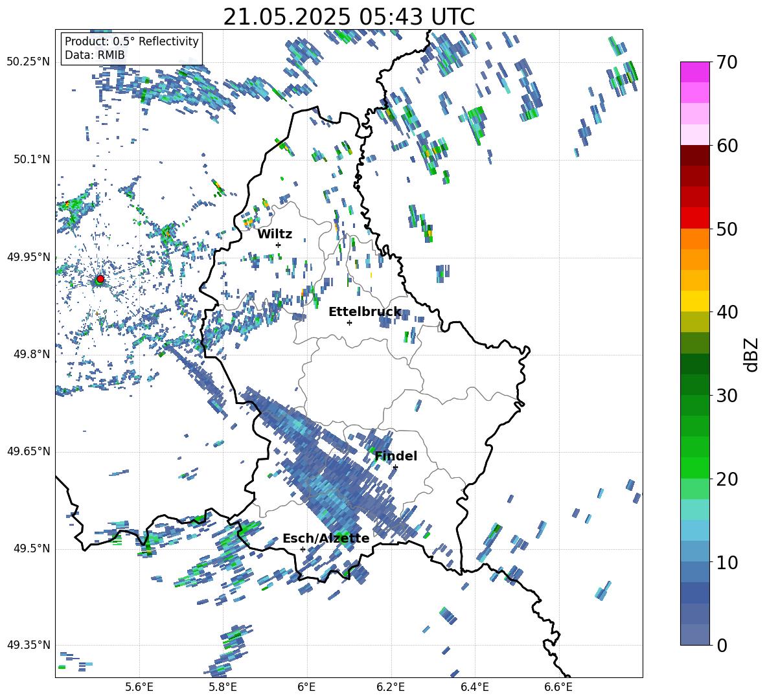Click the 6.2°E longitude label
The width and height of the screenshot is (767, 700).
pyautogui.click(x=391, y=687)
